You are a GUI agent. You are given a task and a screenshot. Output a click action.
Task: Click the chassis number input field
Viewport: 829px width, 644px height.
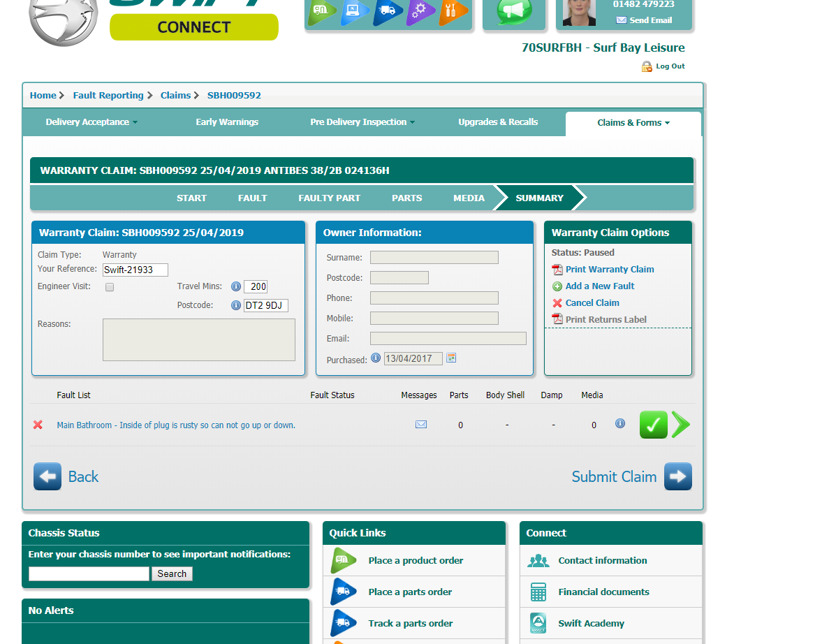(89, 573)
